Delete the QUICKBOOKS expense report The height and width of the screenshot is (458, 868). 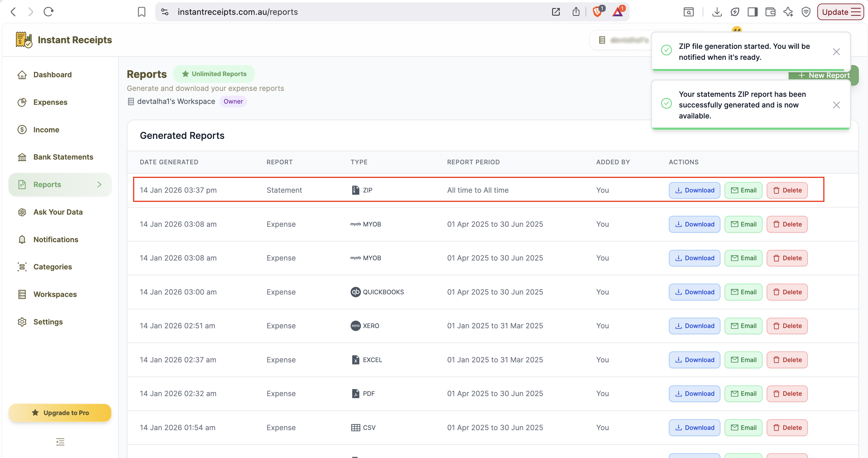click(787, 292)
